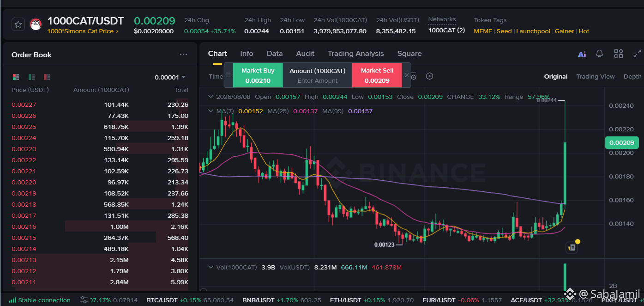The height and width of the screenshot is (306, 644).
Task: Click the hexagon chart settings icon
Action: pos(429,76)
